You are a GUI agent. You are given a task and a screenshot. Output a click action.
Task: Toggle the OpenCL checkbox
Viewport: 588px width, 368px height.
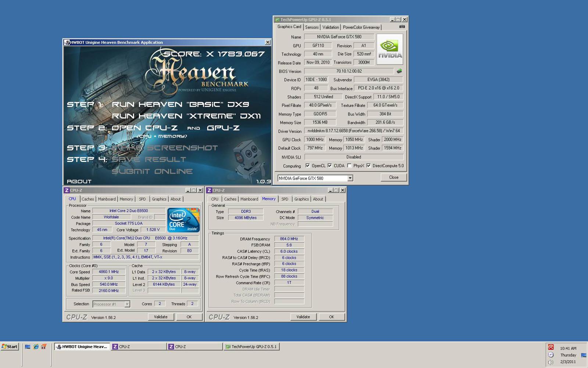pyautogui.click(x=308, y=166)
